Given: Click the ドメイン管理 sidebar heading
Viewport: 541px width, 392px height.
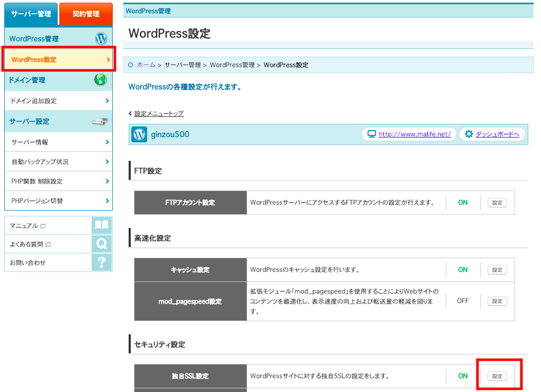Looking at the screenshot, I should coord(27,80).
